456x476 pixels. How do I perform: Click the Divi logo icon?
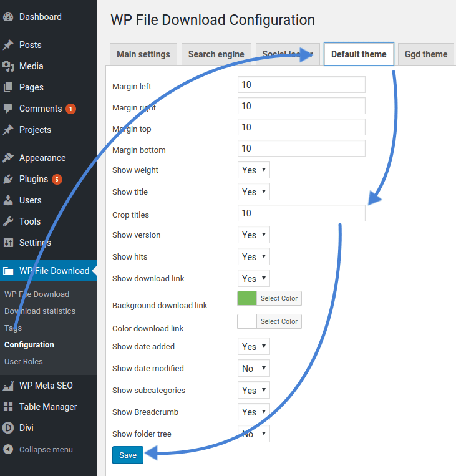[x=8, y=428]
